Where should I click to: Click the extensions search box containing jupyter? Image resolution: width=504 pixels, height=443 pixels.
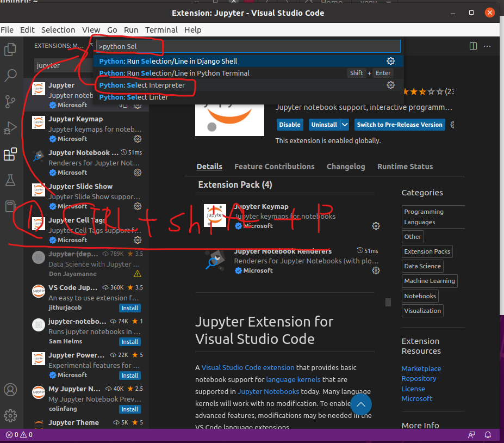pos(64,66)
